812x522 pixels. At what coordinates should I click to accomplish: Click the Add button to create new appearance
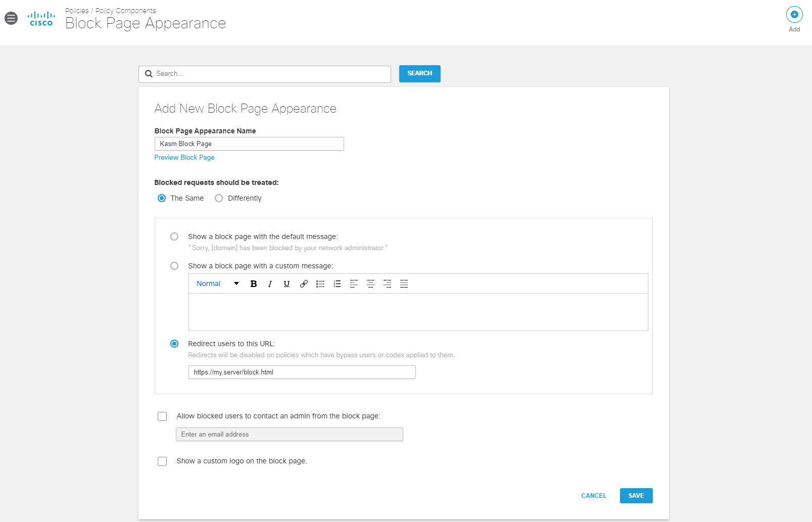coord(794,15)
